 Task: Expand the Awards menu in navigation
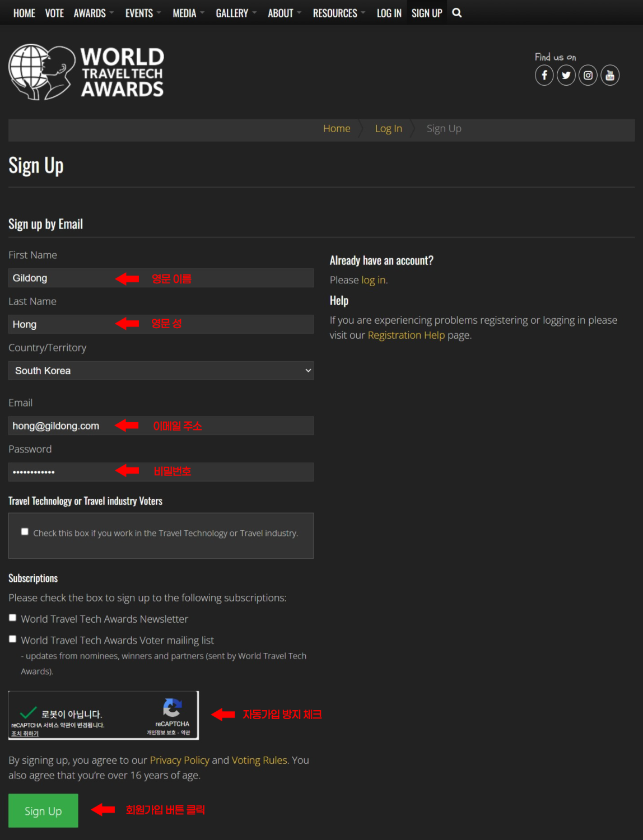[93, 13]
